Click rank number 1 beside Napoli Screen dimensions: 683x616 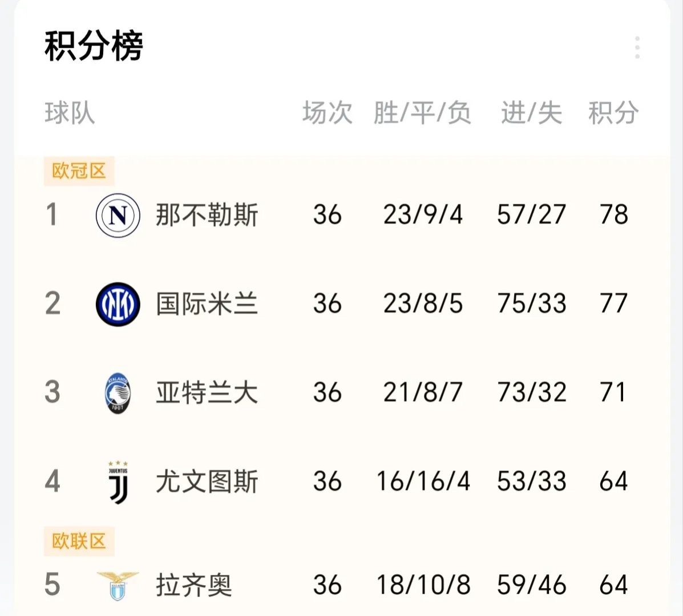pos(52,215)
